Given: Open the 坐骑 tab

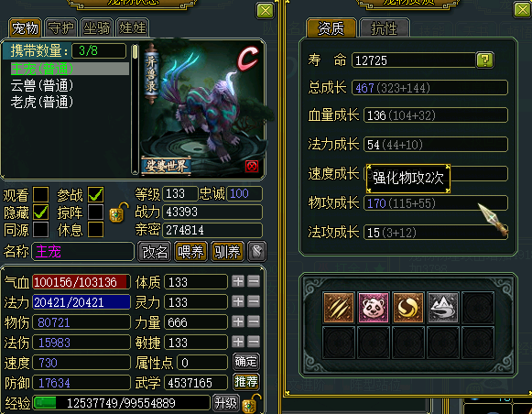Looking at the screenshot, I should [x=97, y=27].
